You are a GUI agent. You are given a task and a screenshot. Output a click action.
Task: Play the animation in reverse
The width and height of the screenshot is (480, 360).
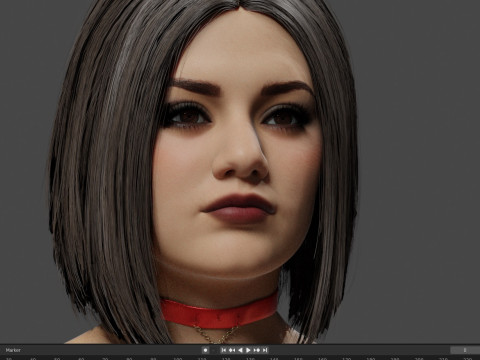coord(240,350)
